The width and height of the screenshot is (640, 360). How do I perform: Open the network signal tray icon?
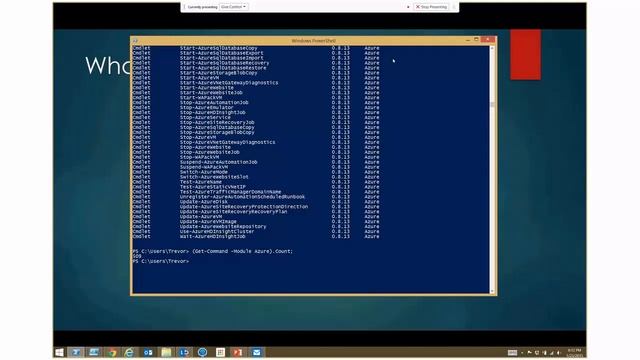click(x=551, y=353)
